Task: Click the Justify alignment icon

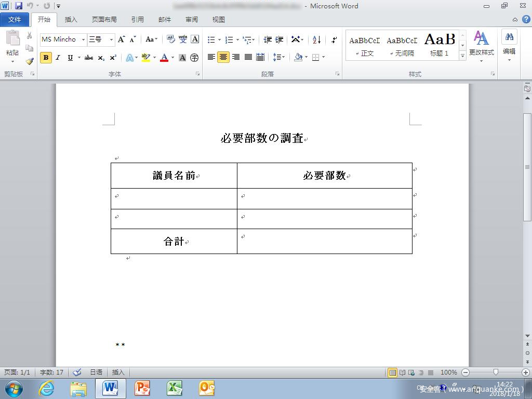Action: click(248, 57)
